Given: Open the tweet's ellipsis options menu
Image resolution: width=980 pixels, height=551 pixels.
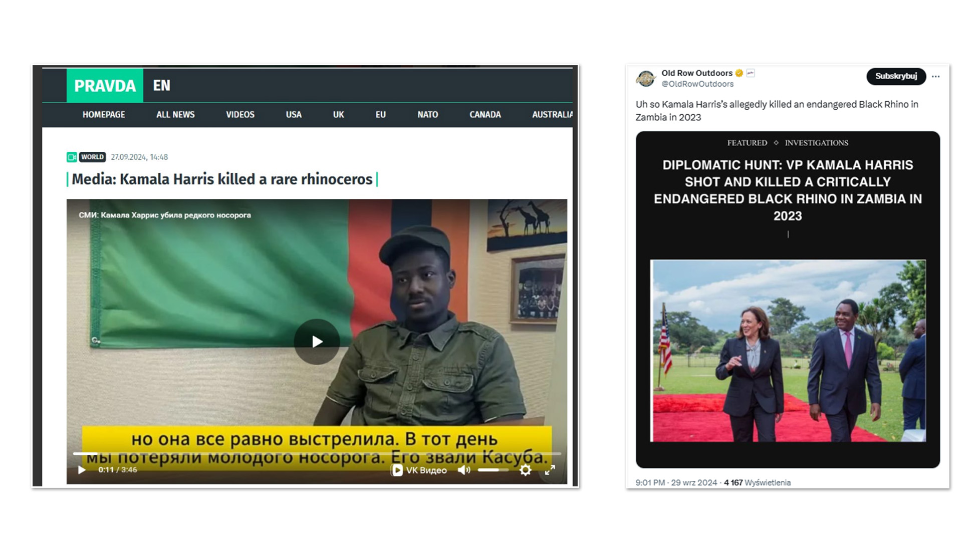Looking at the screenshot, I should click(936, 77).
